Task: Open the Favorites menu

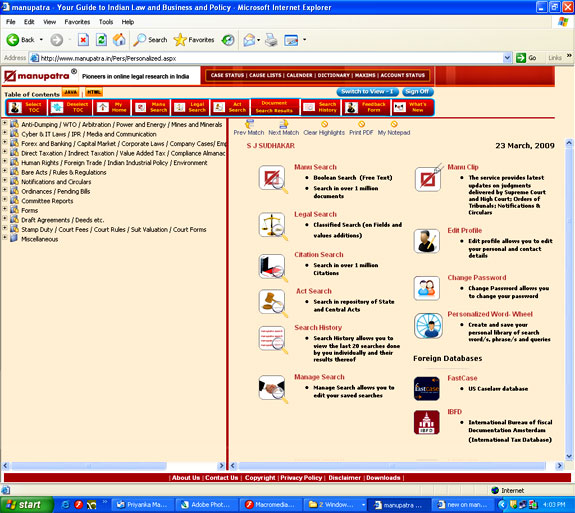Action: click(x=77, y=22)
